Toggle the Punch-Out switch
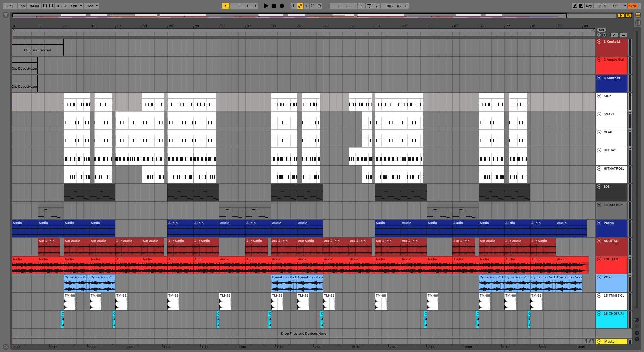The height and width of the screenshot is (352, 644). tap(377, 6)
